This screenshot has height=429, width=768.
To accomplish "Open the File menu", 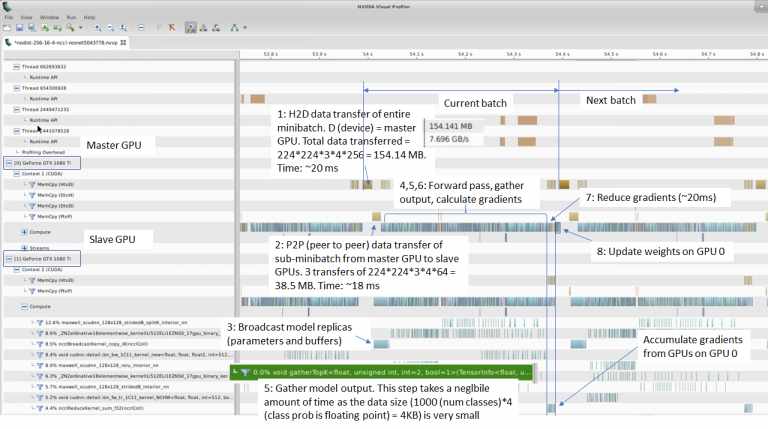I will 9,17.
